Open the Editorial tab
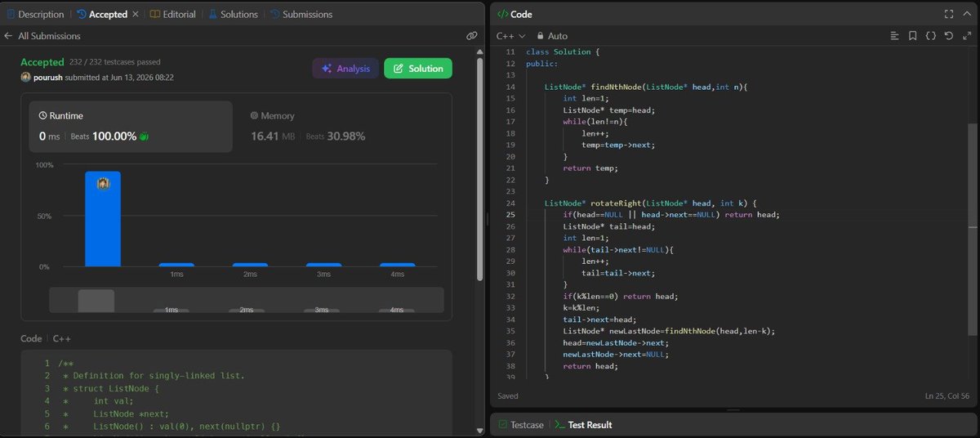 tap(171, 14)
